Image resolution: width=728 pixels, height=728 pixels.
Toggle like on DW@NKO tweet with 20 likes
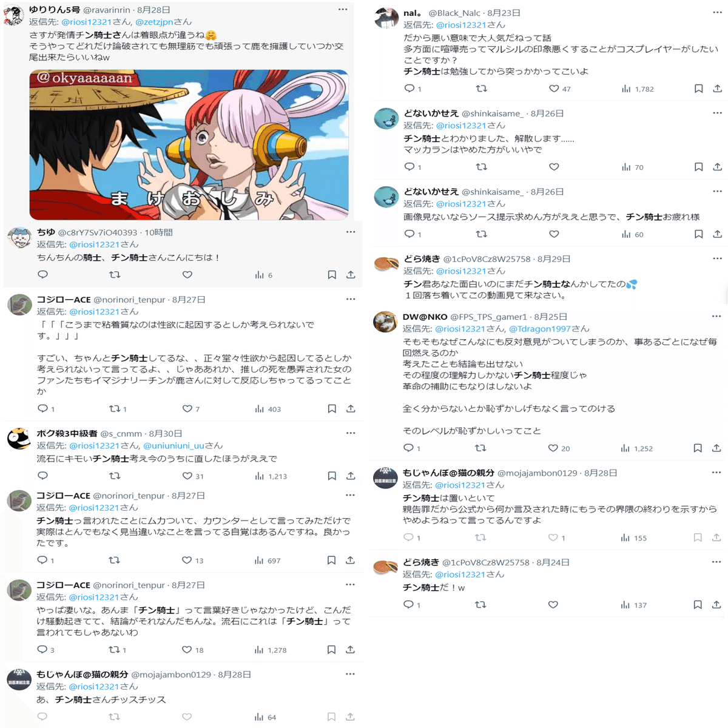pos(553,448)
